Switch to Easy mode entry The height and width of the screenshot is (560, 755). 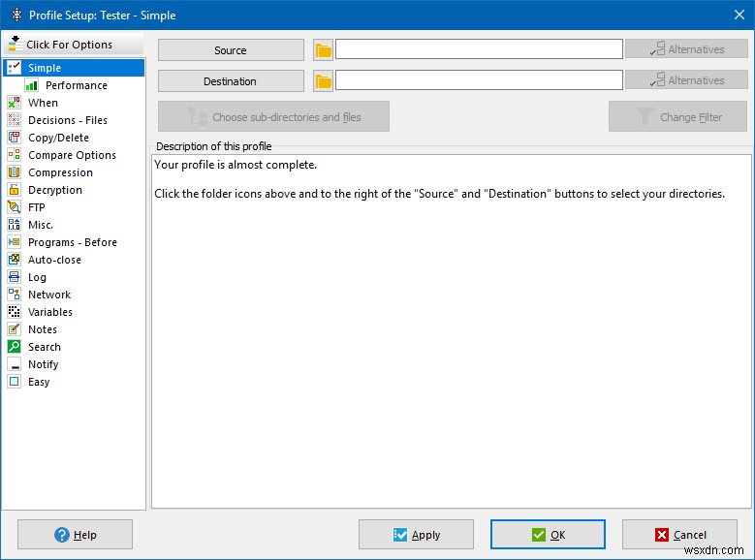[39, 382]
